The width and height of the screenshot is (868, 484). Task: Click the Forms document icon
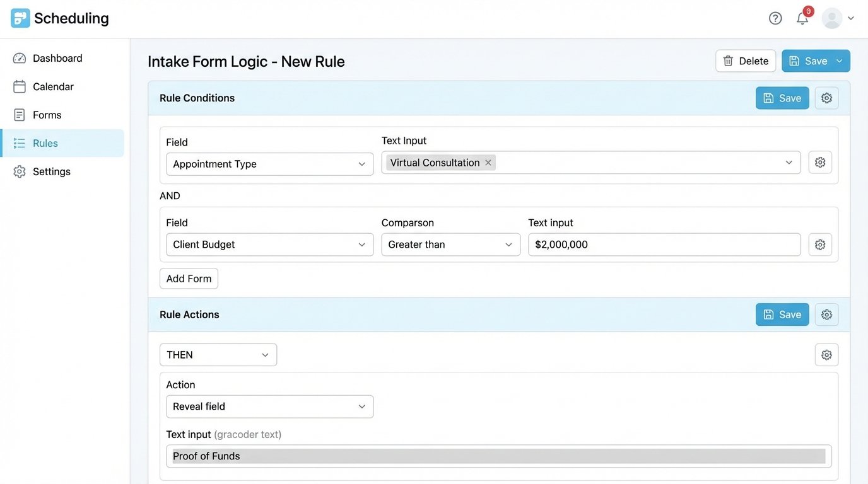(19, 114)
